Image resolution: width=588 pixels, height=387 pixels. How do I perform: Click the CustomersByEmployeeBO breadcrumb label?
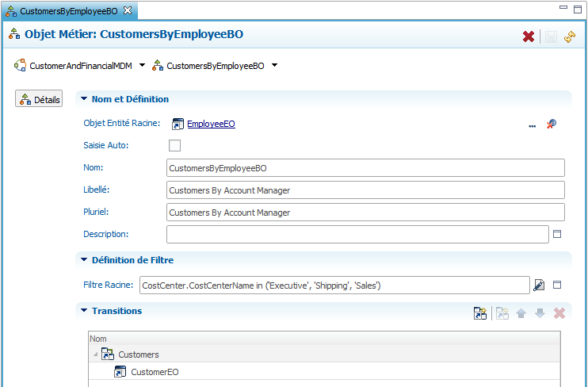216,66
